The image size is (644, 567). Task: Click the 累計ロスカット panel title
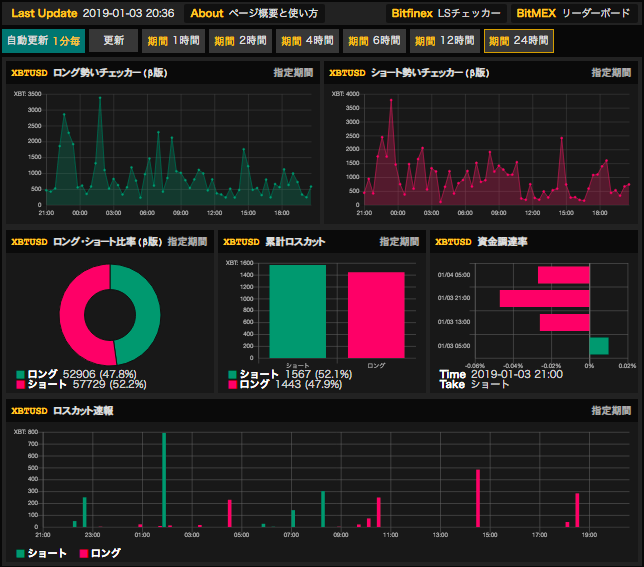[274, 241]
